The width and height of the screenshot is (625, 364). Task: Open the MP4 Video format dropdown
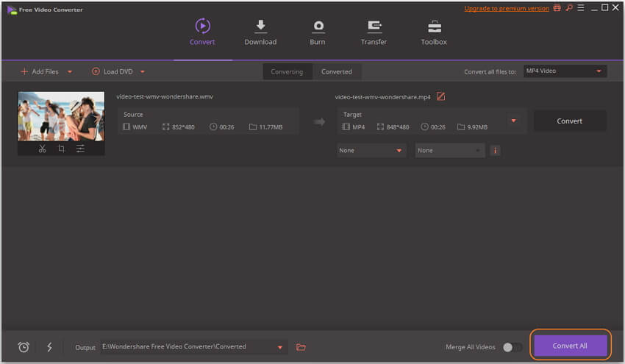565,71
